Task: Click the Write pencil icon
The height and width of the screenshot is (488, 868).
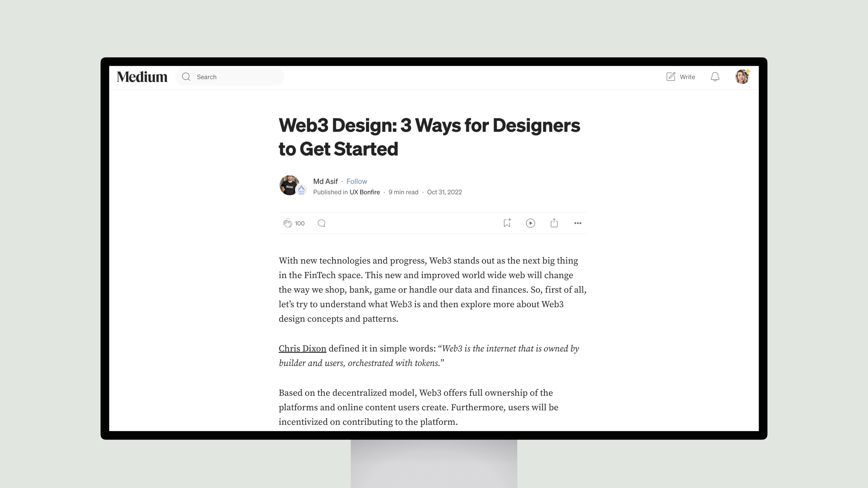Action: point(670,76)
